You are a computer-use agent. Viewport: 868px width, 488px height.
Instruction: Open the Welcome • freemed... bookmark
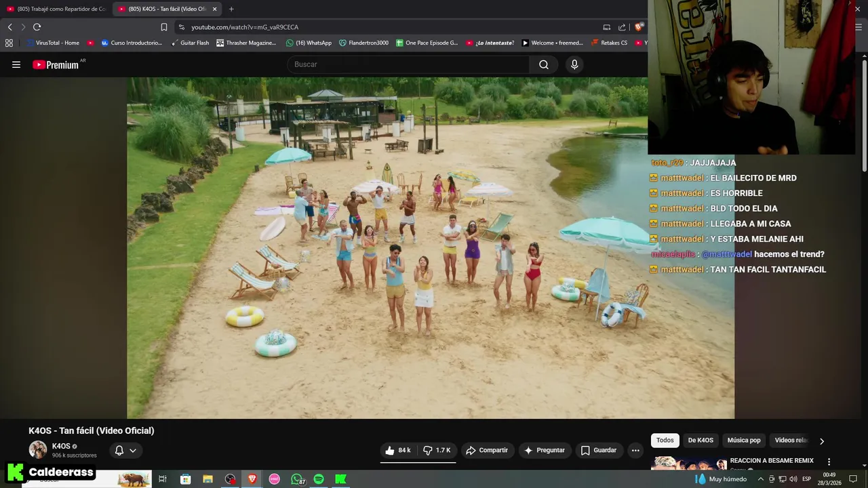point(552,43)
